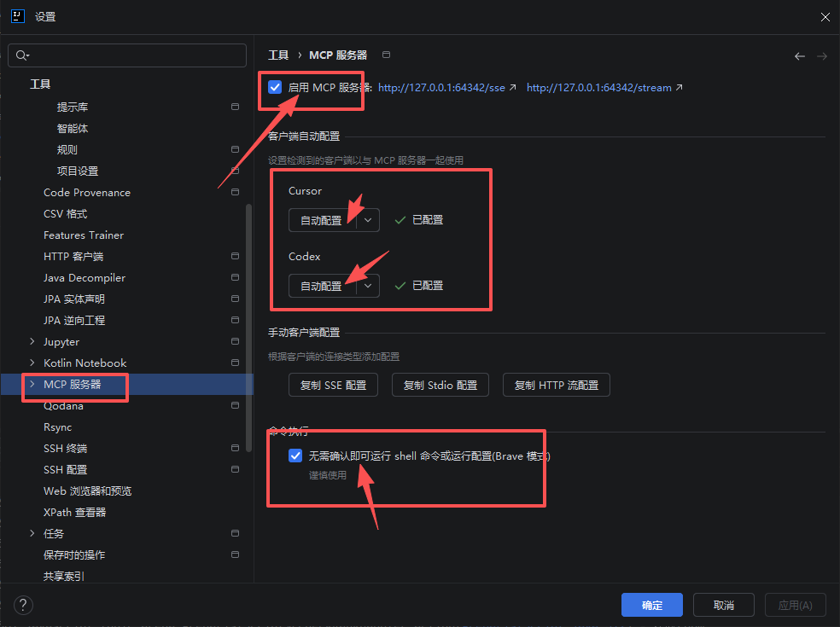Click the project marker icon next to 提示库
Image resolution: width=840 pixels, height=627 pixels.
pyautogui.click(x=235, y=107)
